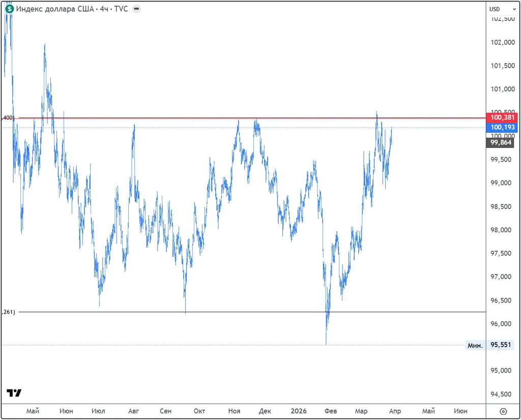Select the red 100,381 price label
Image resolution: width=521 pixels, height=420 pixels.
pyautogui.click(x=503, y=117)
